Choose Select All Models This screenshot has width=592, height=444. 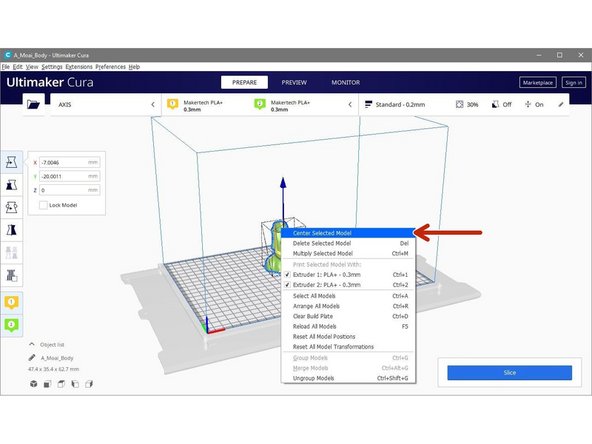point(348,296)
